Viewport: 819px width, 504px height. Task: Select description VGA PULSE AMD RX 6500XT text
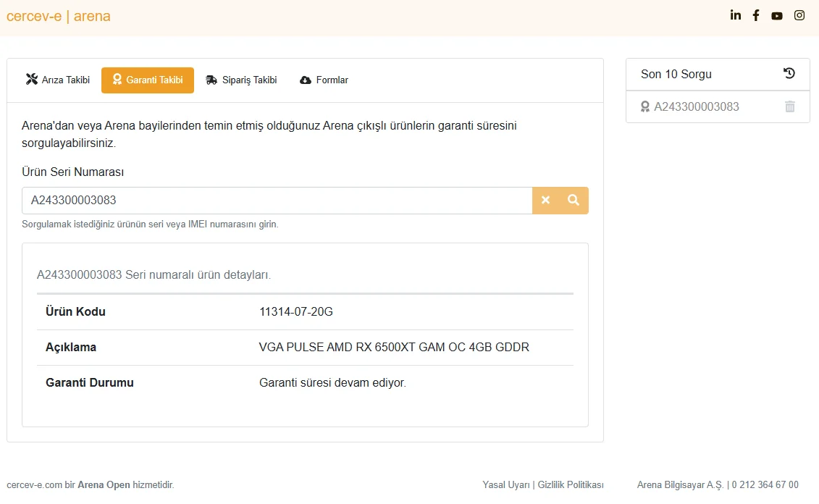[394, 348]
